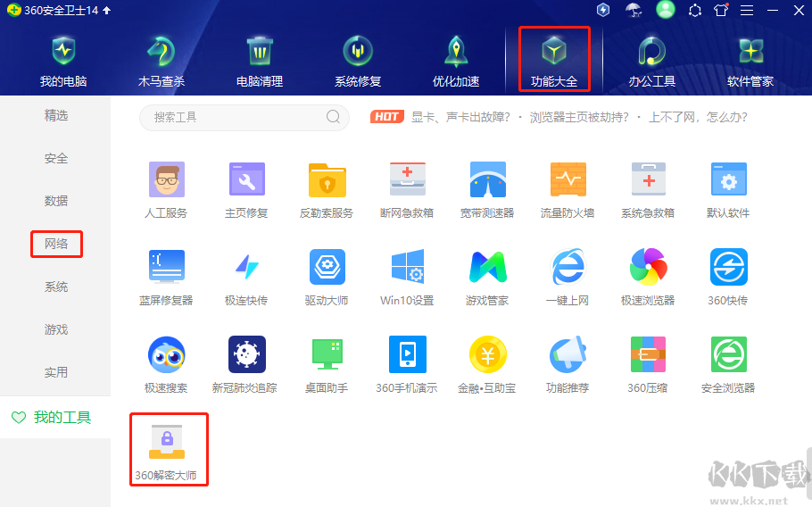Open the skin shirt icon
Image resolution: width=812 pixels, height=507 pixels.
(x=721, y=10)
